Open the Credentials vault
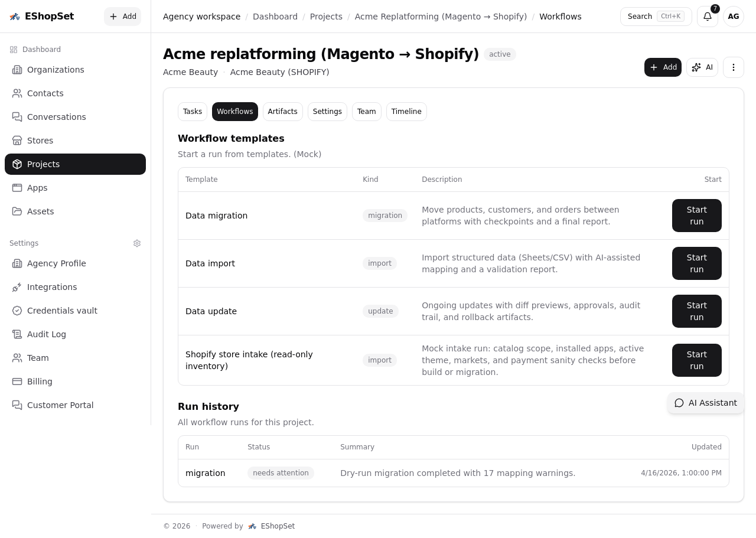 (62, 311)
